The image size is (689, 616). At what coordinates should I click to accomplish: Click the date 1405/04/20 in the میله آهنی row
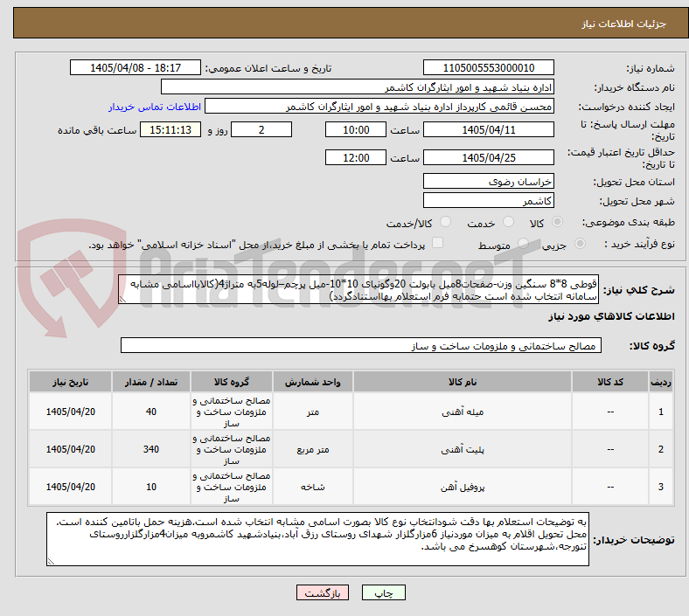pyautogui.click(x=70, y=412)
